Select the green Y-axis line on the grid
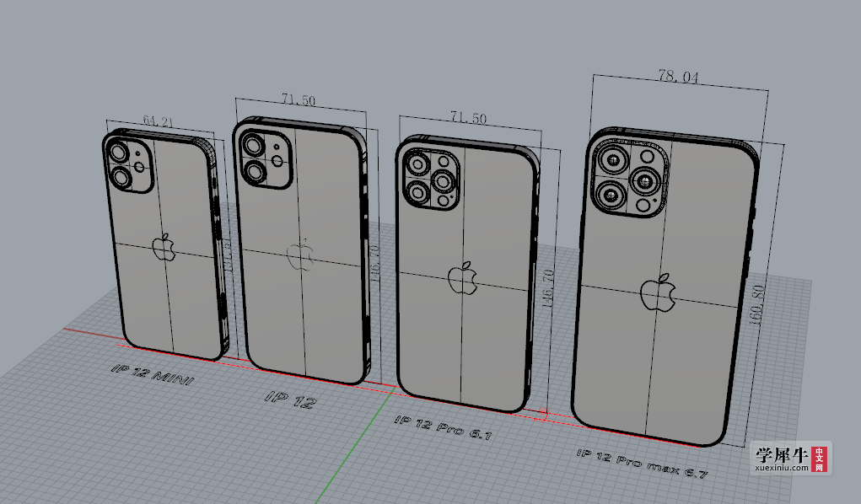Image resolution: width=861 pixels, height=504 pixels. 356,443
